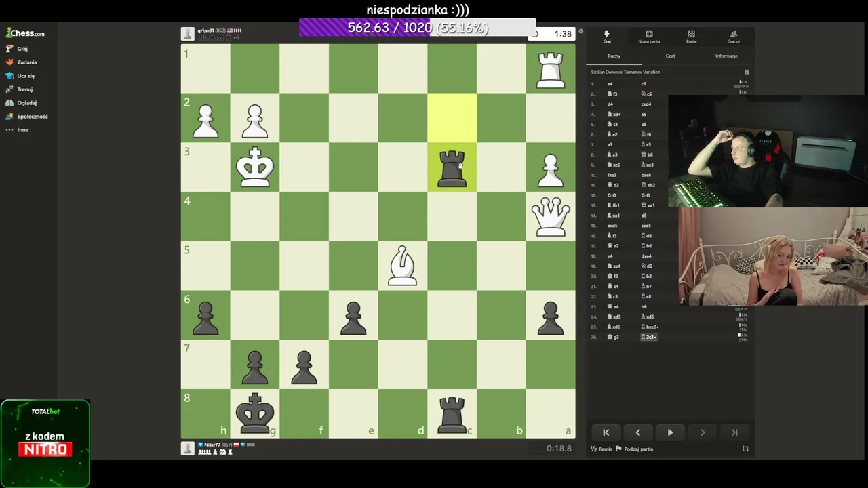Switch to the Czat tab
Viewport: 868px width, 488px height.
coord(670,56)
